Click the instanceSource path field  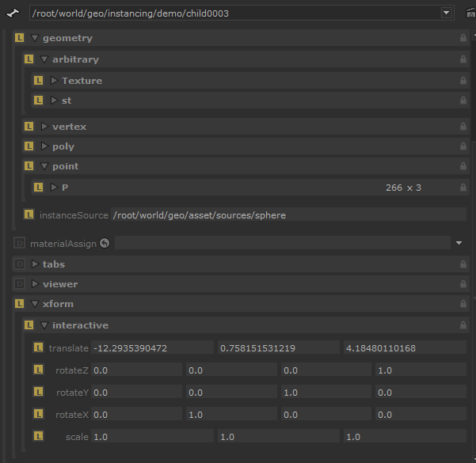coord(288,214)
